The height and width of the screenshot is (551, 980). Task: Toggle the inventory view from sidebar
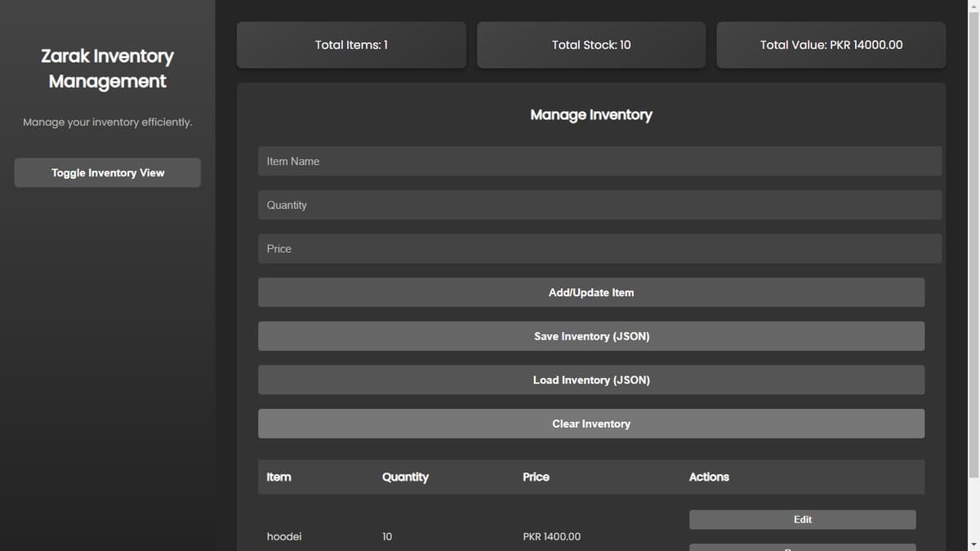107,173
